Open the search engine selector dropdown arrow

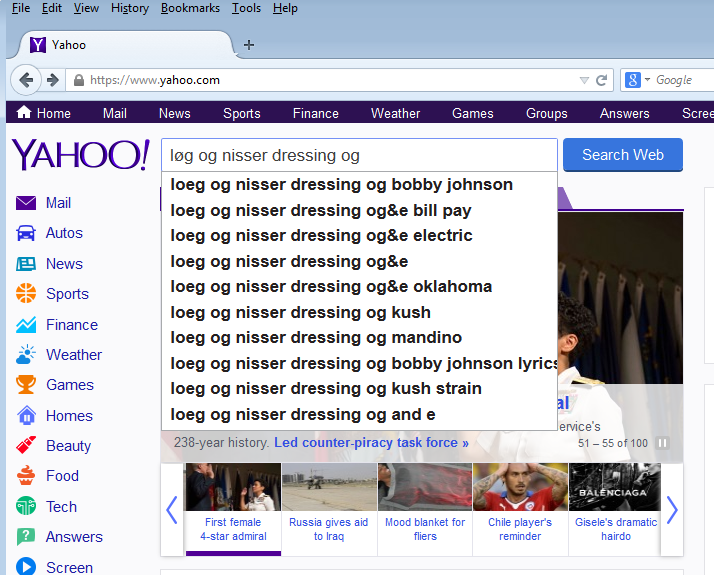[x=647, y=80]
